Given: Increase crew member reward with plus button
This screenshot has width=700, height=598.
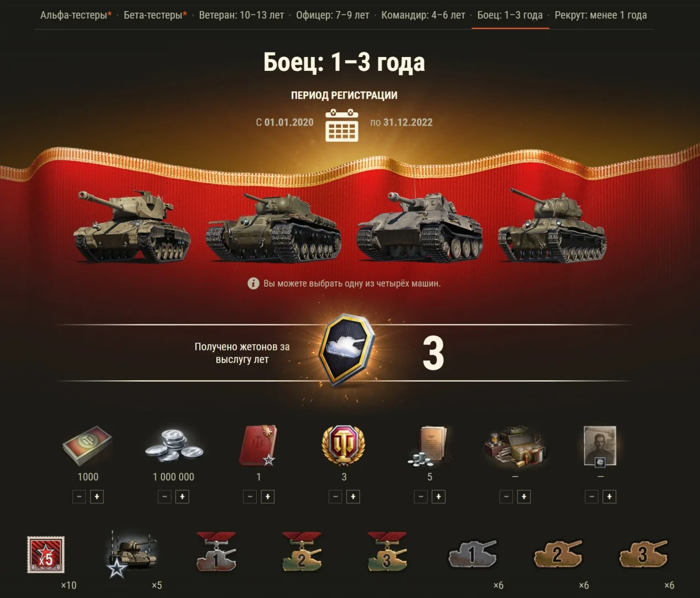Looking at the screenshot, I should tap(609, 497).
